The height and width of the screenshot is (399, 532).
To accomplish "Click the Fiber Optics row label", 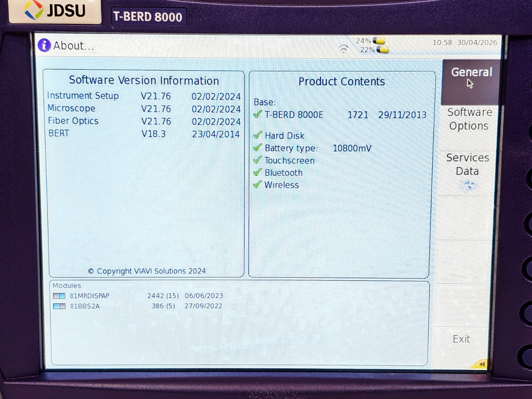I will click(x=73, y=121).
